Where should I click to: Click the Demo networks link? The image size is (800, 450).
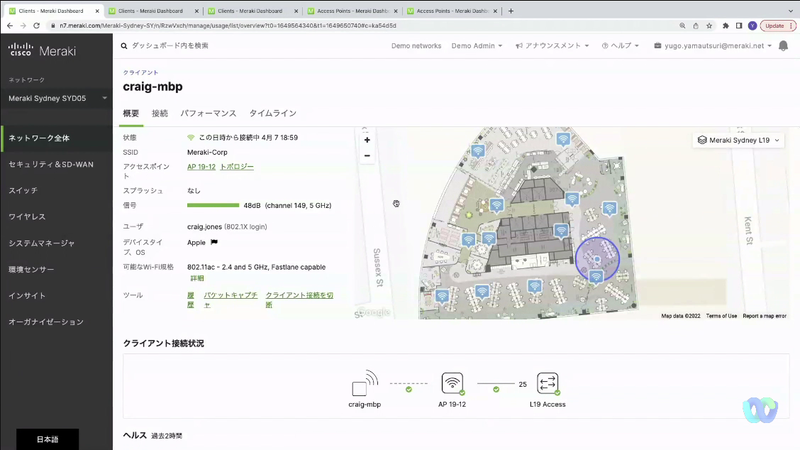pyautogui.click(x=416, y=46)
